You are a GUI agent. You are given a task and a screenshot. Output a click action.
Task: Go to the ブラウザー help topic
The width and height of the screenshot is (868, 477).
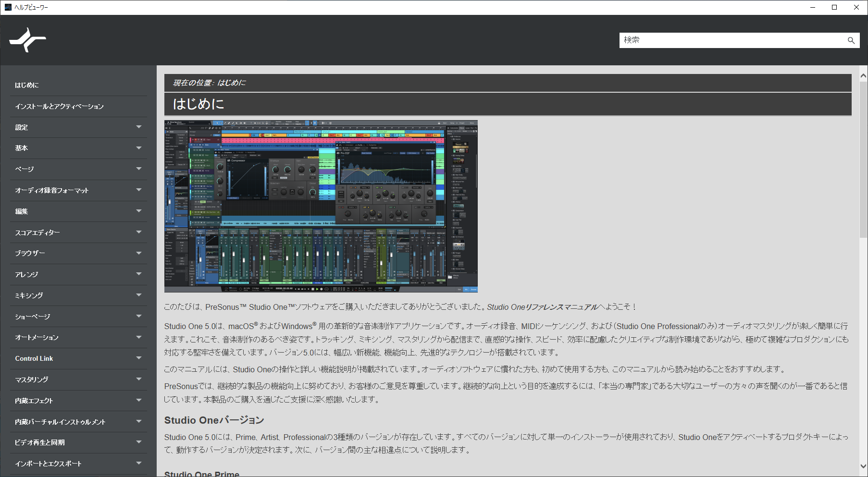tap(30, 253)
